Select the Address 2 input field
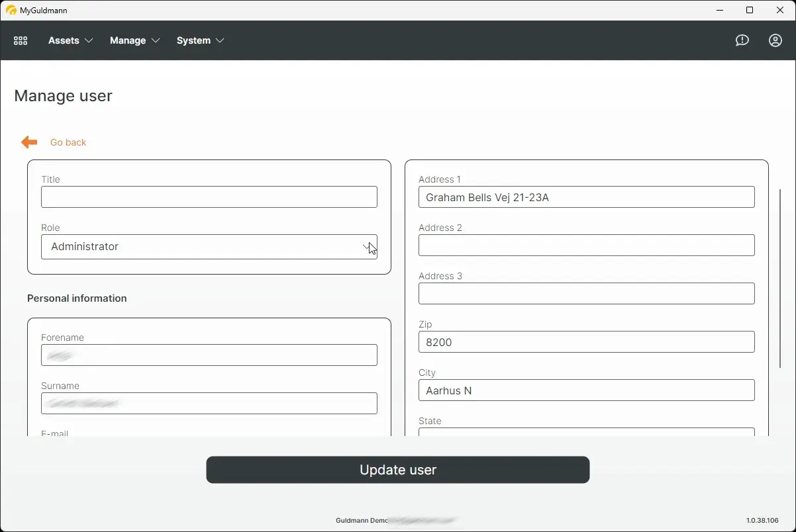Screen dimensions: 796x532 pyautogui.click(x=587, y=245)
